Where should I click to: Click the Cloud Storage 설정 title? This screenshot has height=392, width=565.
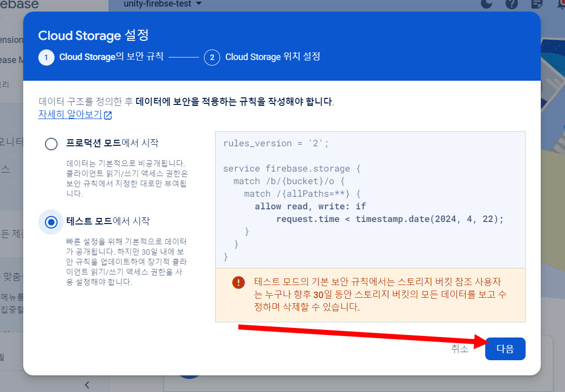(93, 35)
